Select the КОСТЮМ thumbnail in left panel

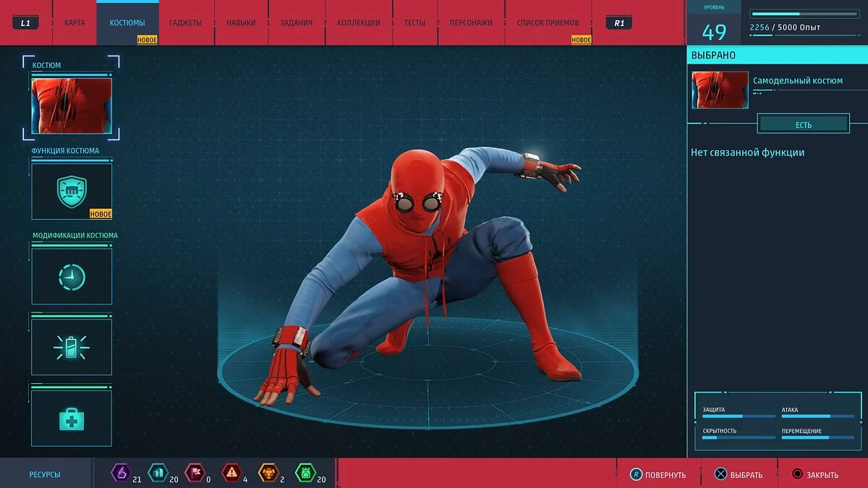[72, 106]
